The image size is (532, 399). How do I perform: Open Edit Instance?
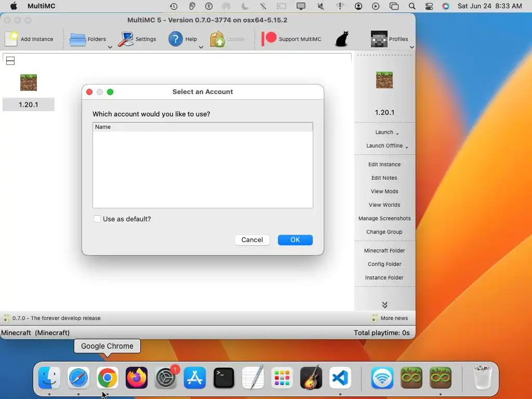(x=384, y=164)
